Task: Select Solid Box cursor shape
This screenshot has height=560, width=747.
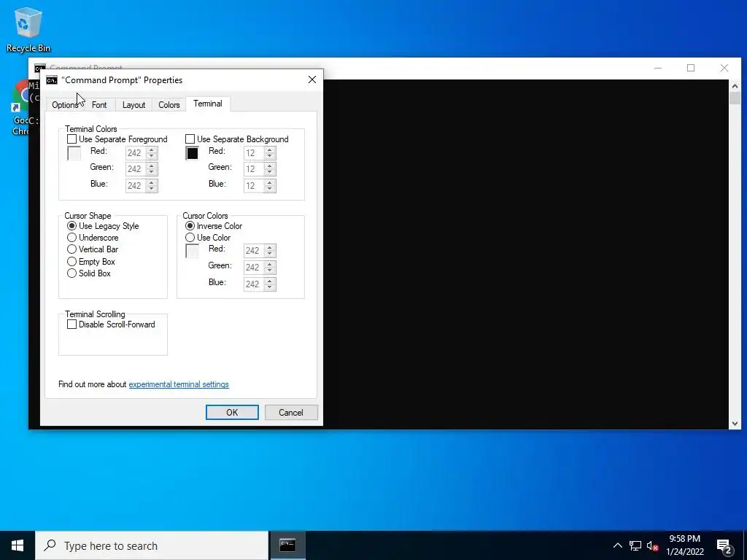Action: pos(72,273)
